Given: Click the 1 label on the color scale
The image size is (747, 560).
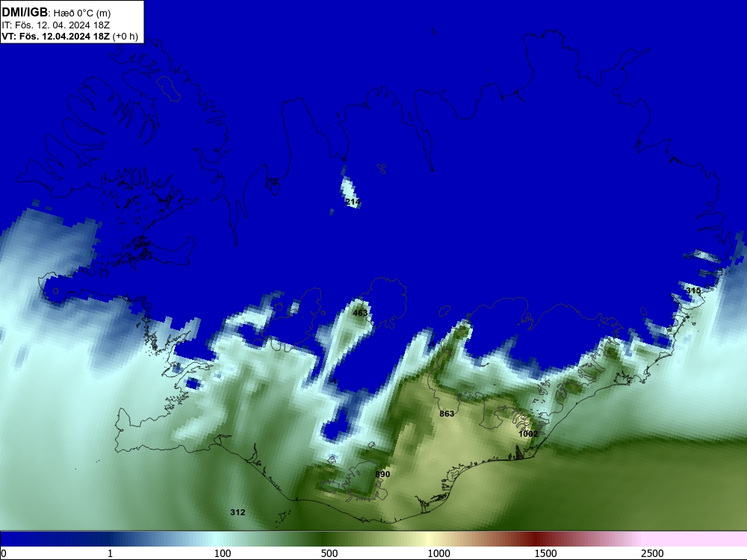Looking at the screenshot, I should pos(110,553).
